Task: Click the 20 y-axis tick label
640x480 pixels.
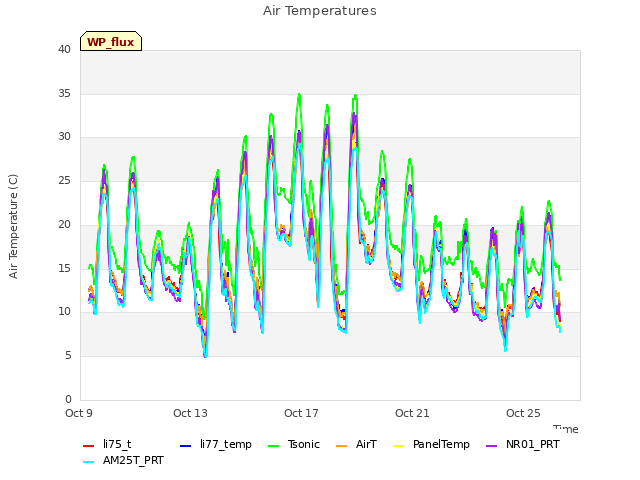Action: click(x=64, y=224)
